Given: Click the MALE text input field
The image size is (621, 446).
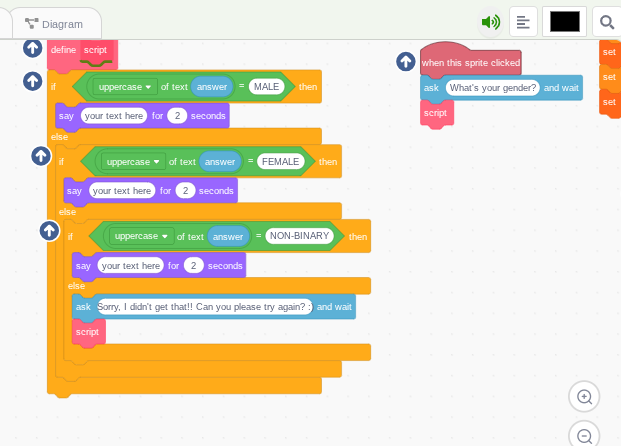Looking at the screenshot, I should [x=267, y=87].
